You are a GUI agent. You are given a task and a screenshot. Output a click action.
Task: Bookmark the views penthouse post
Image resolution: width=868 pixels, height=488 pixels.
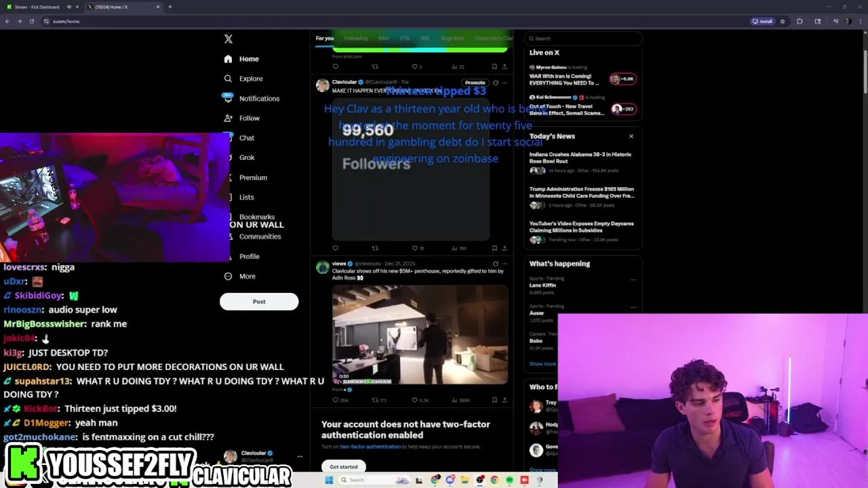pyautogui.click(x=494, y=400)
